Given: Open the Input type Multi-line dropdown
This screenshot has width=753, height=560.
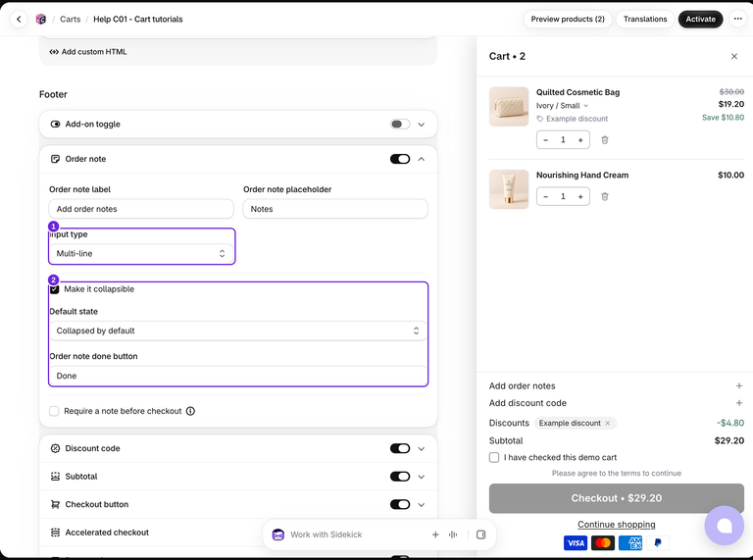Looking at the screenshot, I should pyautogui.click(x=141, y=254).
